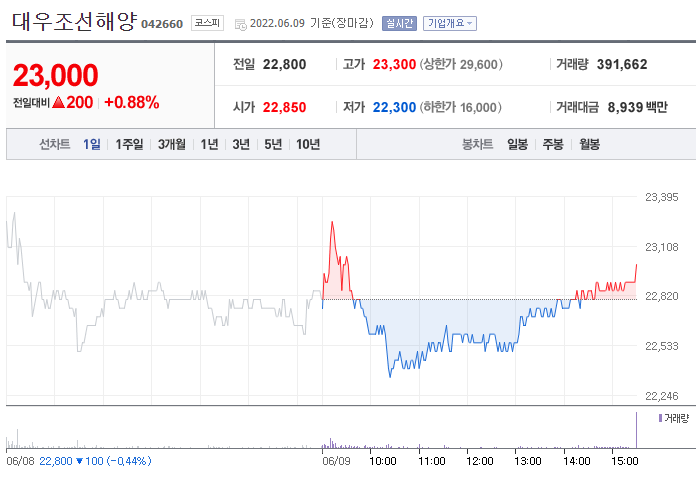Switch to the 1년 chart range
Image resolution: width=696 pixels, height=485 pixels.
pyautogui.click(x=209, y=144)
